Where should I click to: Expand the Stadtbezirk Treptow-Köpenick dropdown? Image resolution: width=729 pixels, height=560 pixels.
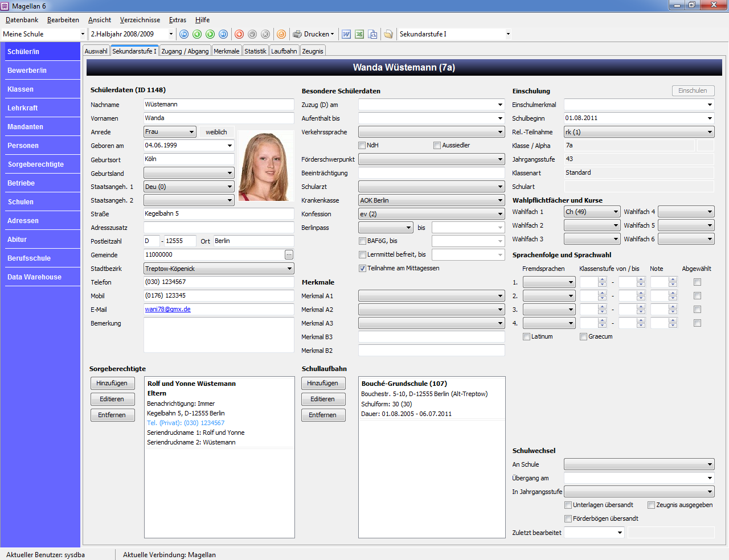pyautogui.click(x=289, y=269)
